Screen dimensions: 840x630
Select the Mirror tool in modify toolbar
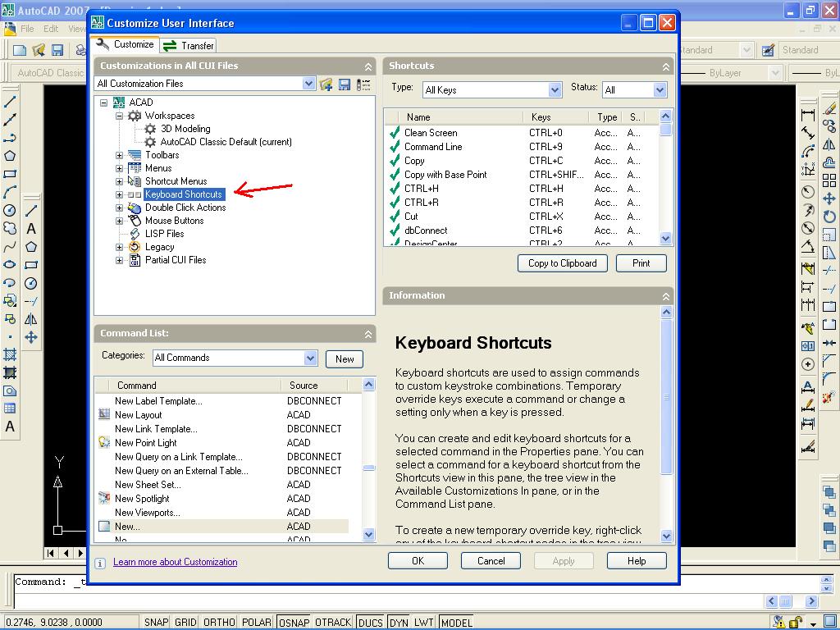[830, 144]
